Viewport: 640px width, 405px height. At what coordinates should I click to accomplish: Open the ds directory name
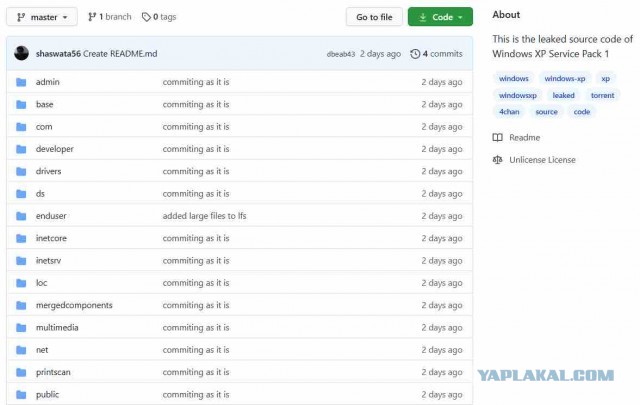point(40,194)
